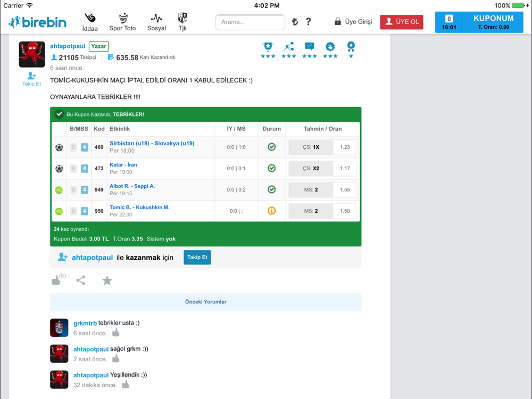Open the Tjk section

tap(182, 22)
